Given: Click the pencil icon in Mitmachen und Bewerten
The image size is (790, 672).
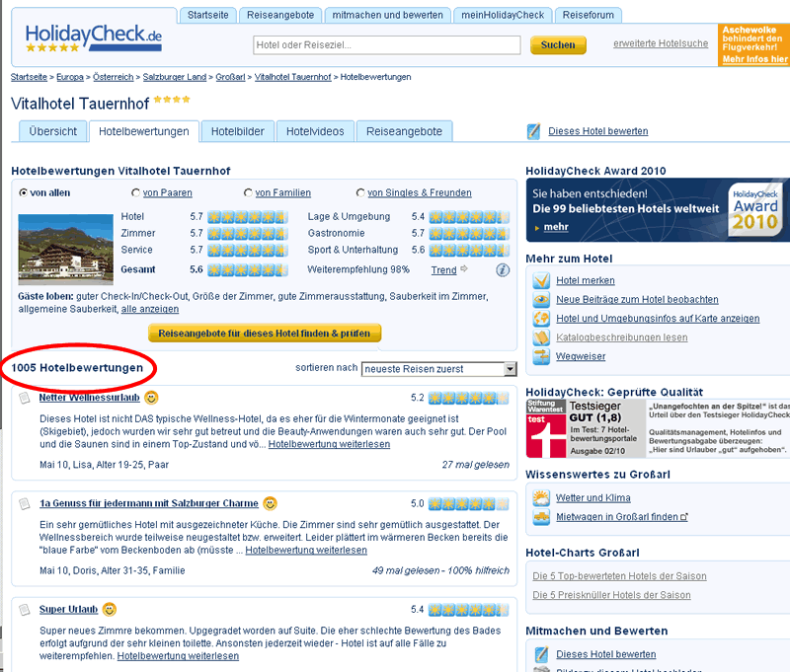Looking at the screenshot, I should tap(541, 654).
